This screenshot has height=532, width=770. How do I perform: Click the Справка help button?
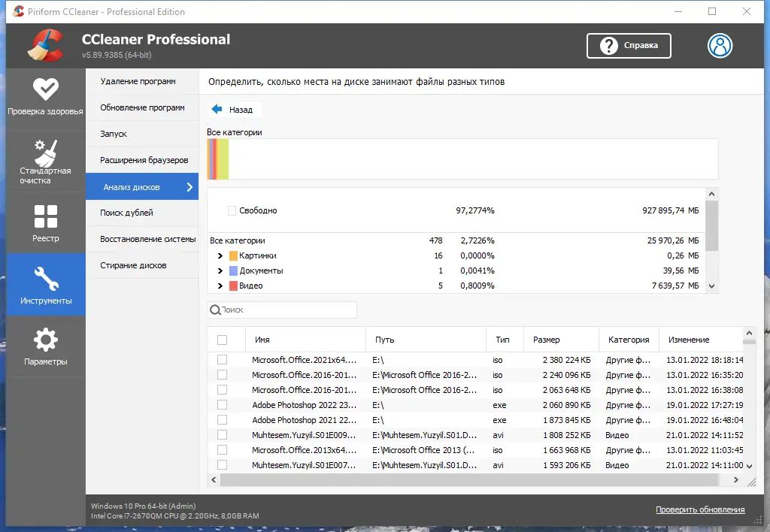[629, 46]
